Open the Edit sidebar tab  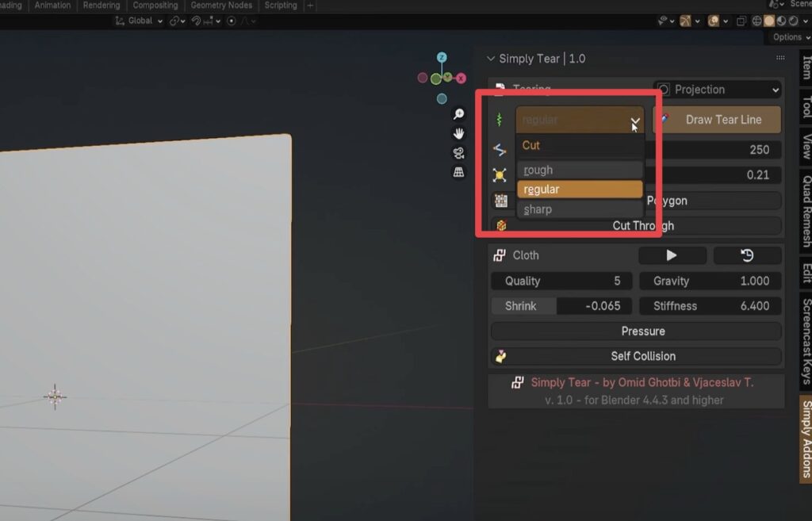806,274
